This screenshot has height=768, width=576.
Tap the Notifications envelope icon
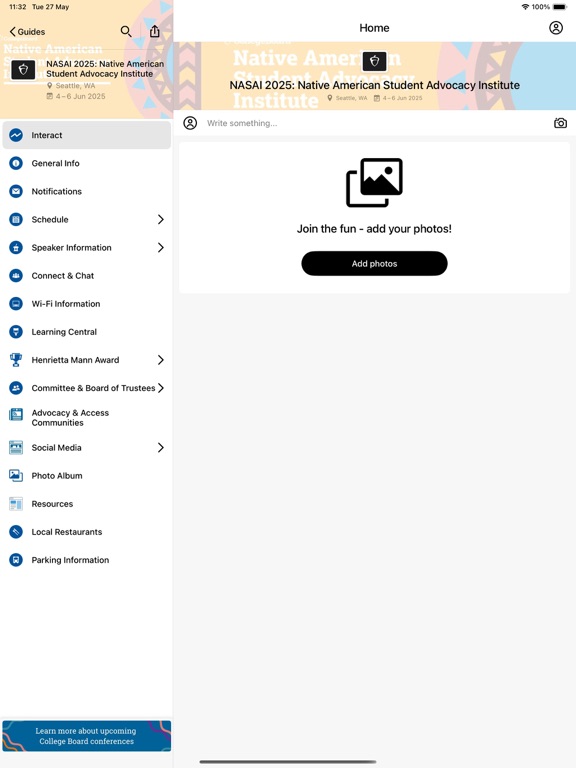pyautogui.click(x=16, y=192)
